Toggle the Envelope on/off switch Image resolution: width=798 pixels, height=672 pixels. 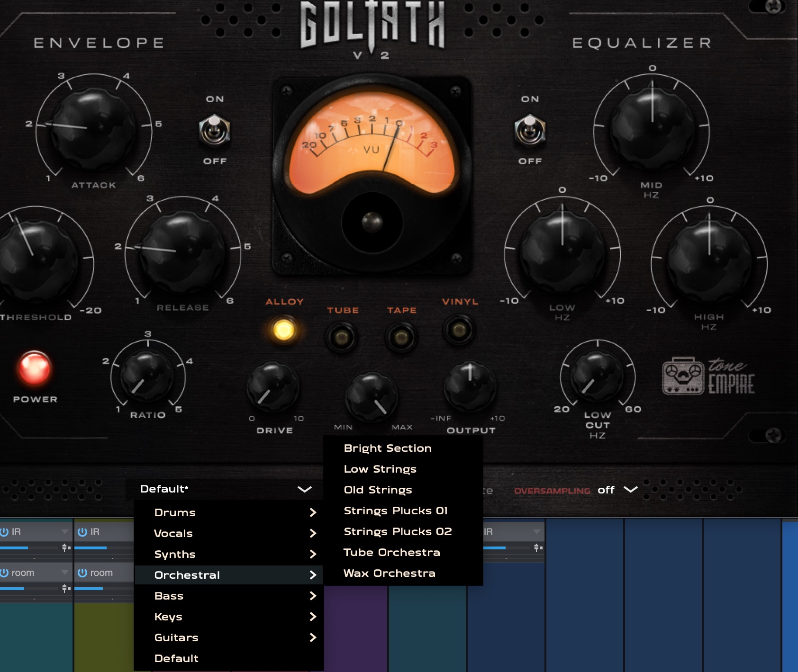pos(215,130)
